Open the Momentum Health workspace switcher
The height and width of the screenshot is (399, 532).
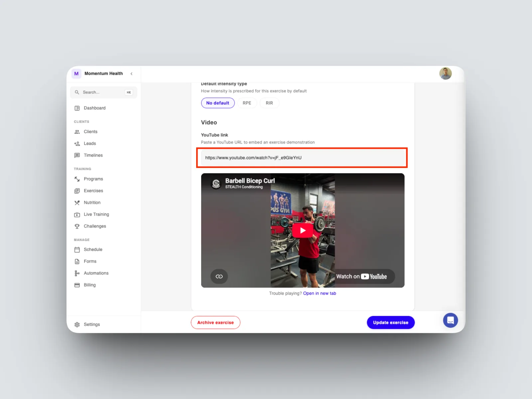[97, 73]
